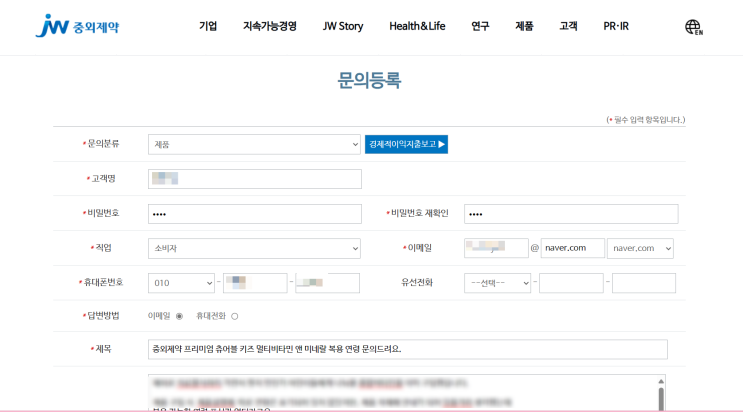Focus the 유선전화 last number field

pyautogui.click(x=644, y=283)
